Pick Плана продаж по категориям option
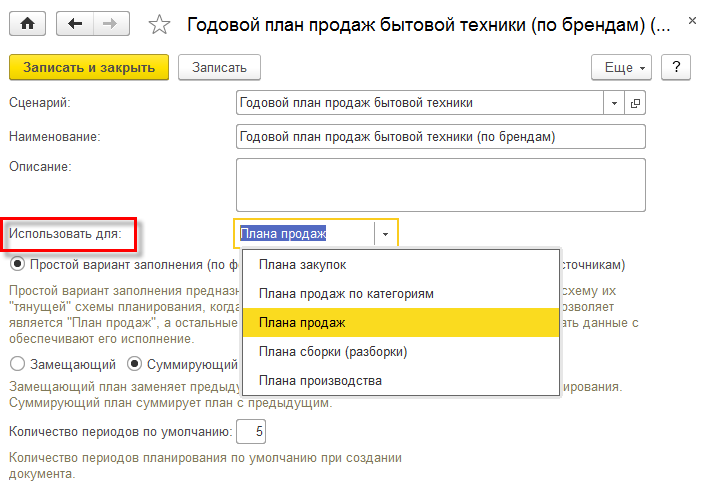 tap(346, 294)
